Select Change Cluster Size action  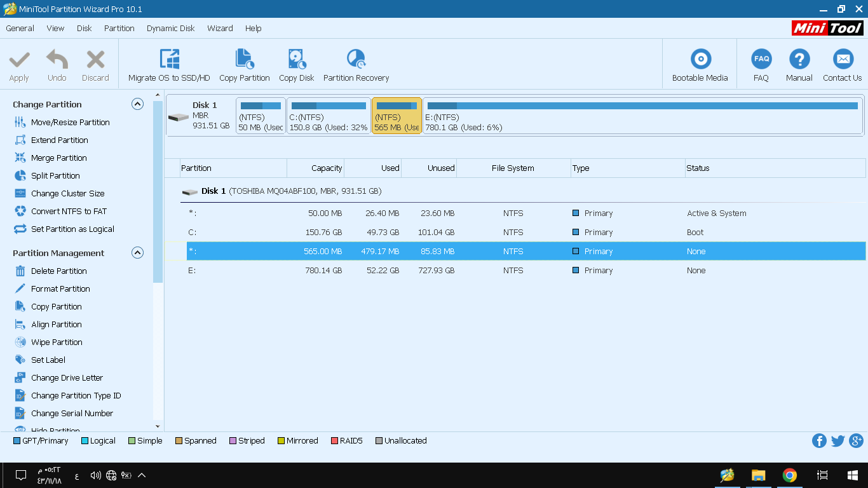coord(68,193)
